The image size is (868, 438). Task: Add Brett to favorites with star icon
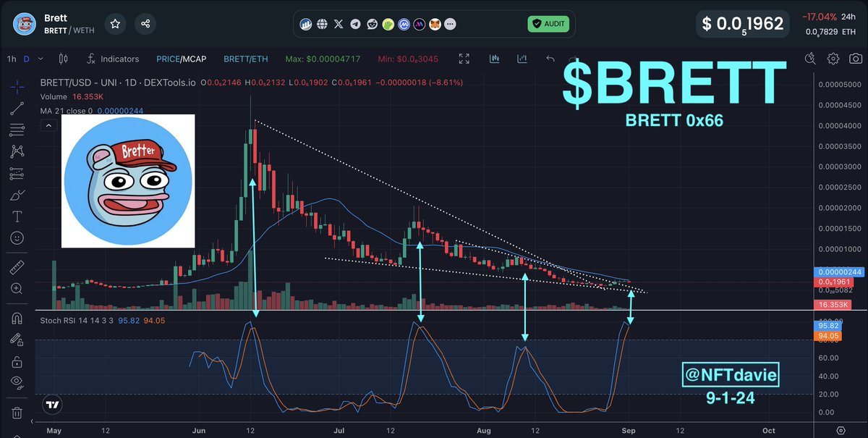[115, 24]
